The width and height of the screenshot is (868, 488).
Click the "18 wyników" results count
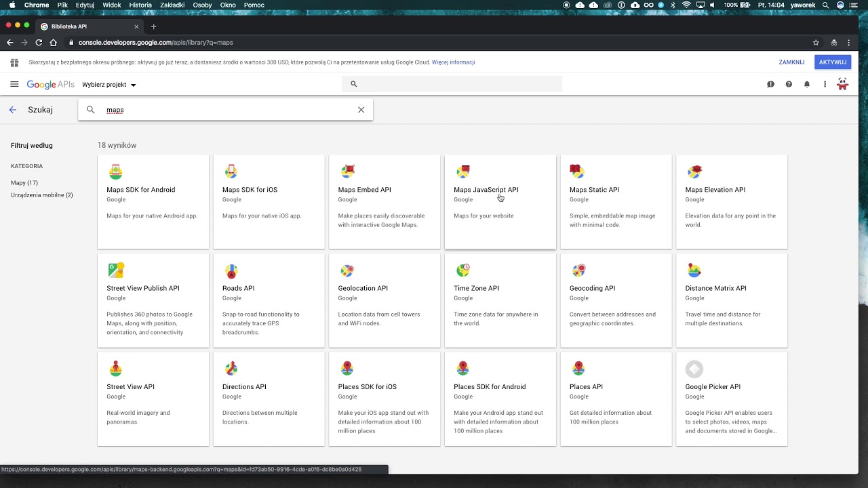(x=117, y=145)
